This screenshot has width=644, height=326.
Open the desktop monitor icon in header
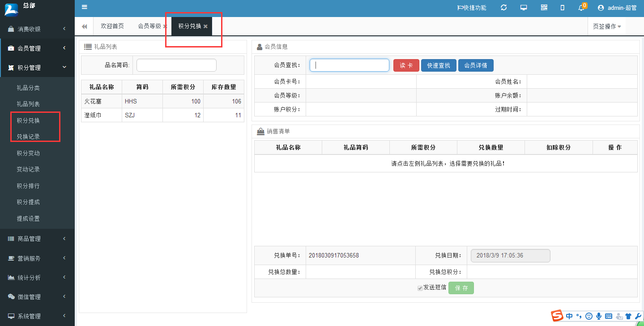coord(524,8)
